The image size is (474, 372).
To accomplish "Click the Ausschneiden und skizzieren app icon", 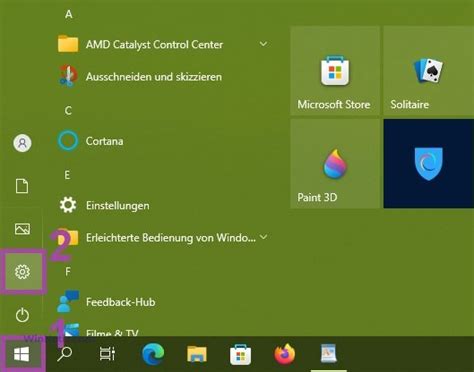I will (68, 76).
